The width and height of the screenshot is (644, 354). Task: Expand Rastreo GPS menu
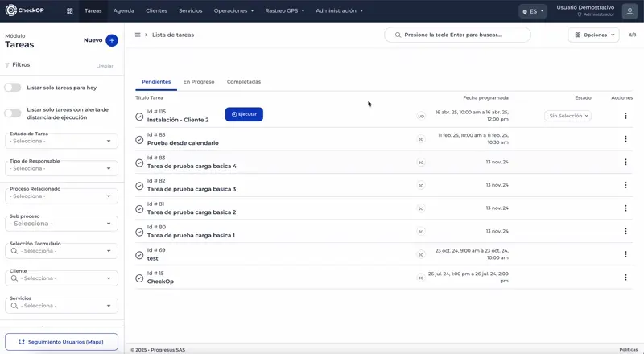coord(285,11)
